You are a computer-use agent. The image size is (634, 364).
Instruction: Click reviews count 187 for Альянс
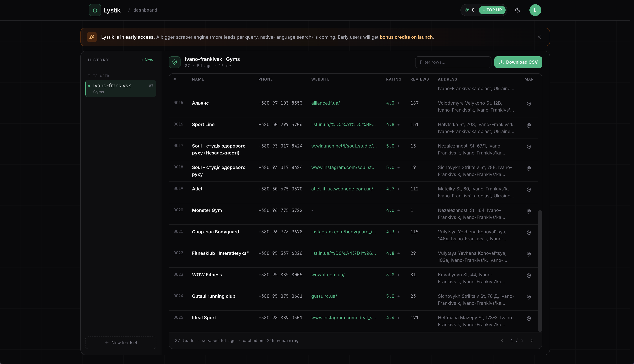(x=414, y=103)
